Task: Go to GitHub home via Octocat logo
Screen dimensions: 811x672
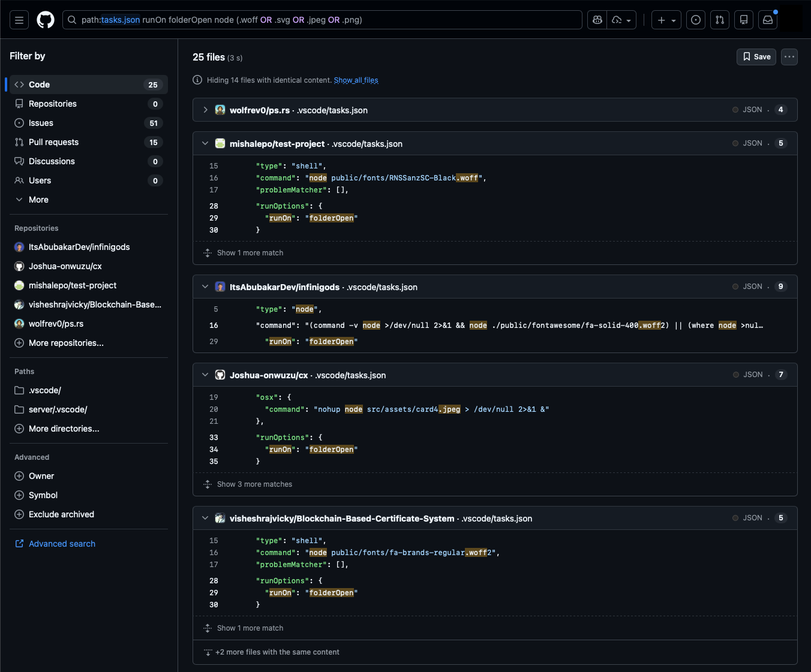Action: (46, 20)
